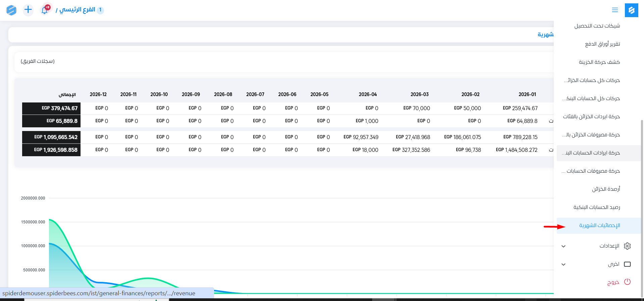644x301 pixels.
Task: Click the blue app logo top right
Action: [x=631, y=10]
